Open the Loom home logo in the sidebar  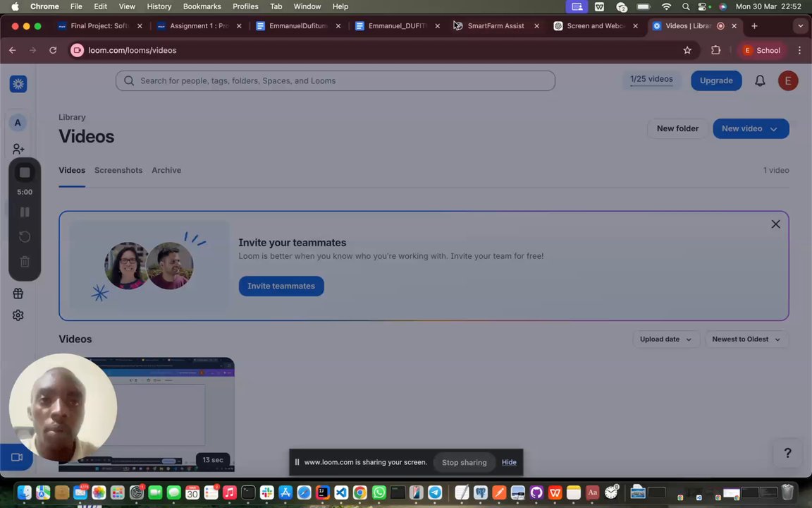18,84
